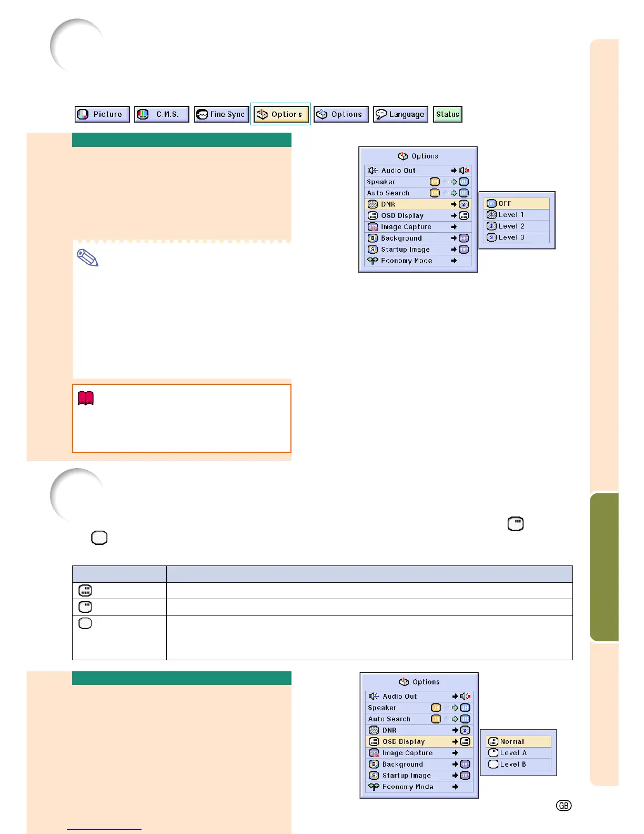Expand Audio Out arrow in upper Options menu
This screenshot has height=834, width=644.
pyautogui.click(x=454, y=171)
